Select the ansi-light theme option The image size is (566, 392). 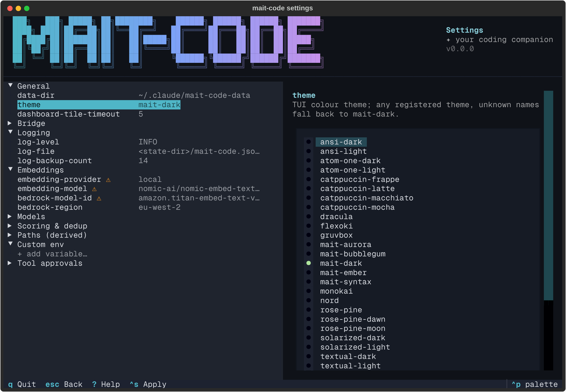(x=343, y=151)
